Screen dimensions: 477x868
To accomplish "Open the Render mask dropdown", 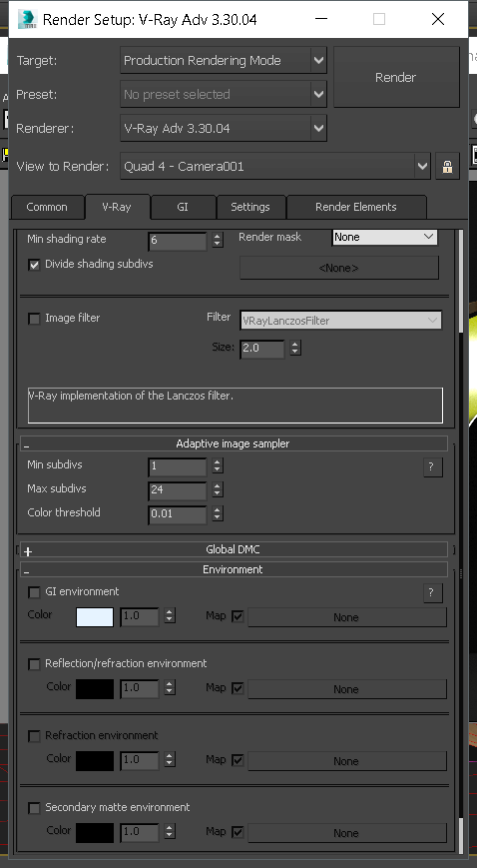I will 384,237.
